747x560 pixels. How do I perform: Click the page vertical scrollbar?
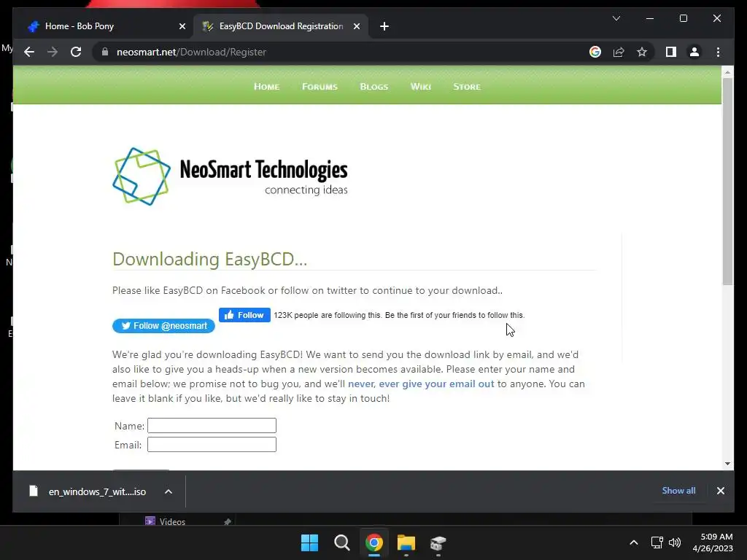pyautogui.click(x=727, y=181)
